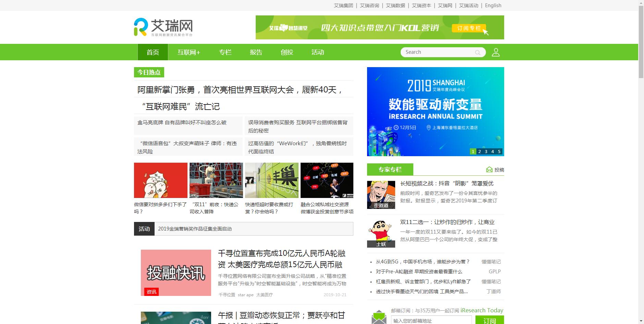Click the green mailbox subscription icon
This screenshot has height=324, width=644.
[378, 318]
